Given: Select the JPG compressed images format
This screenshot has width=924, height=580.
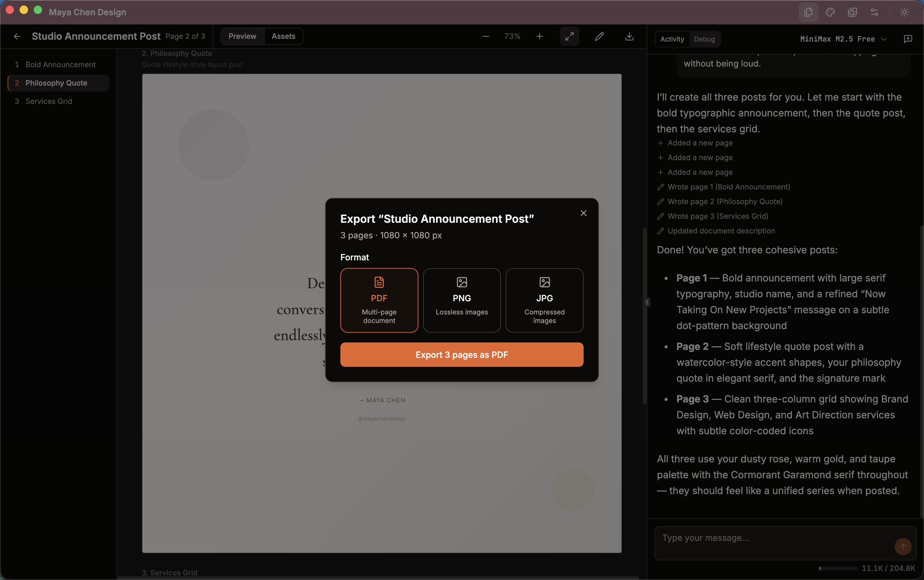Looking at the screenshot, I should click(544, 300).
